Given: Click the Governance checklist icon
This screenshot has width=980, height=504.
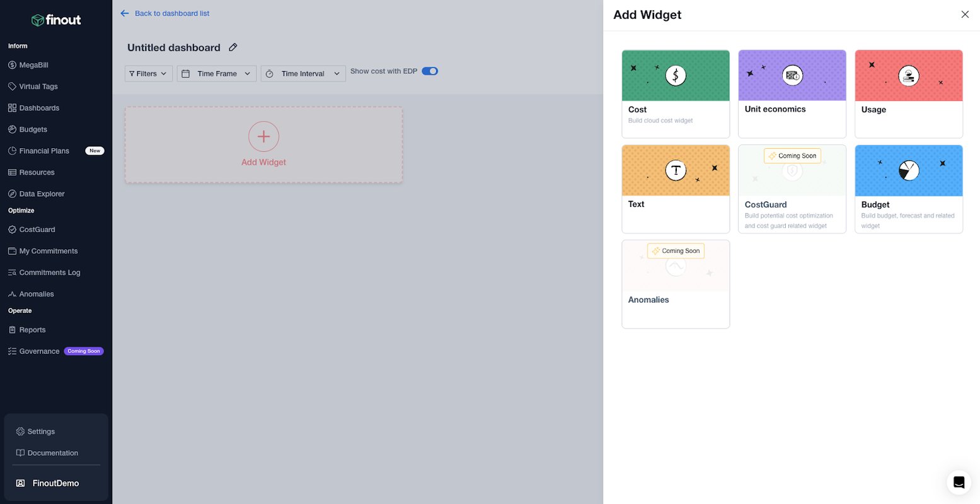Looking at the screenshot, I should coord(12,351).
